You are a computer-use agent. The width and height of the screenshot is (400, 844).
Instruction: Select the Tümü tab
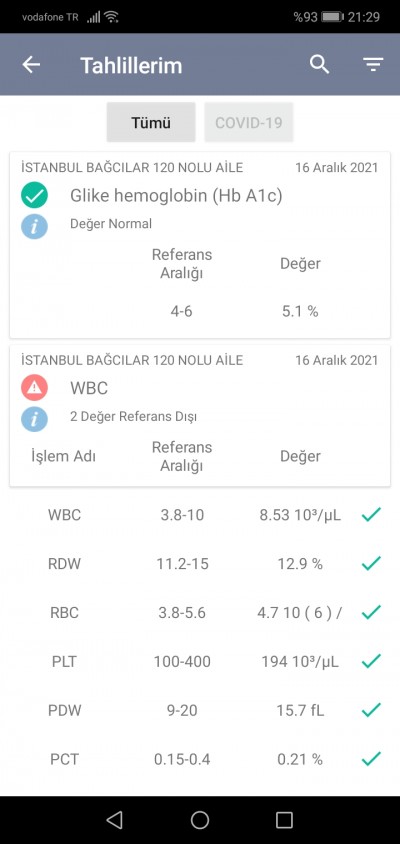tap(151, 122)
